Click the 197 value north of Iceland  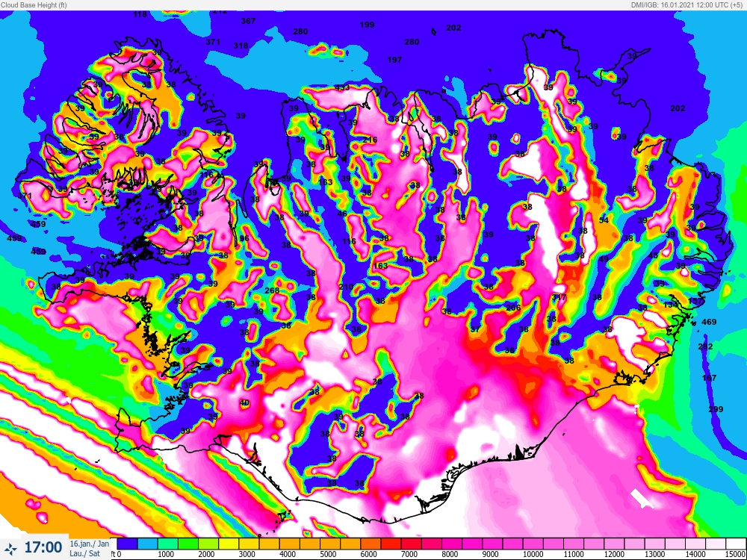click(394, 60)
